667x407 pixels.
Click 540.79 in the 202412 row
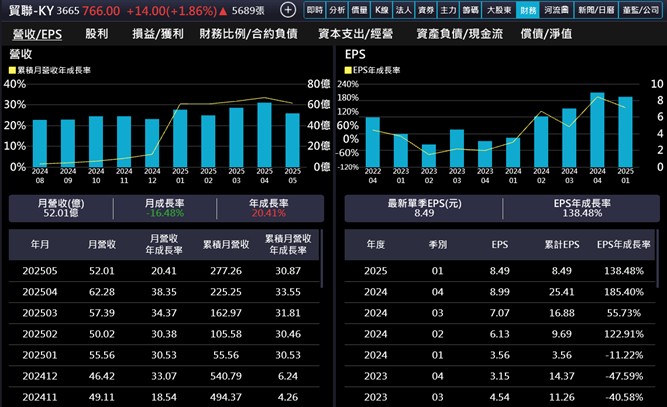point(226,376)
